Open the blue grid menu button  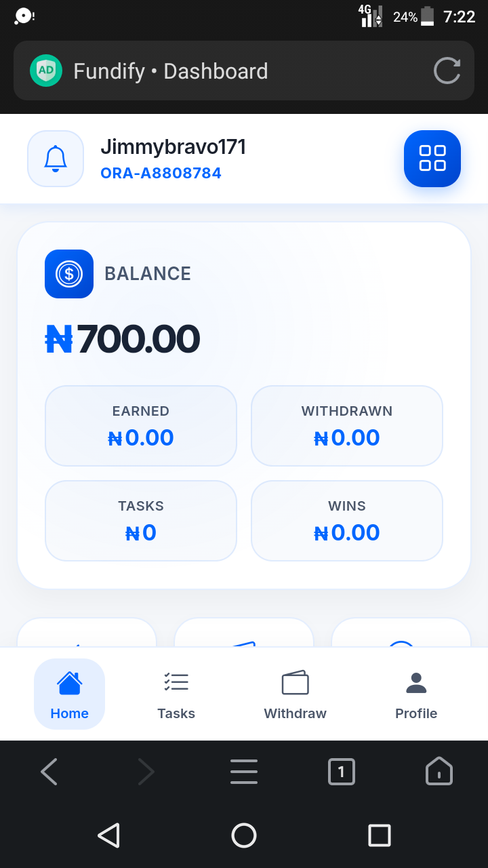[x=432, y=159]
